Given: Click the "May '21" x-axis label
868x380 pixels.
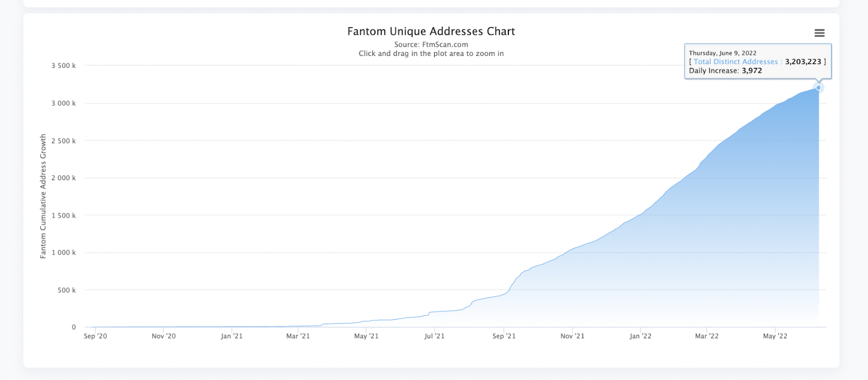Looking at the screenshot, I should tap(366, 336).
